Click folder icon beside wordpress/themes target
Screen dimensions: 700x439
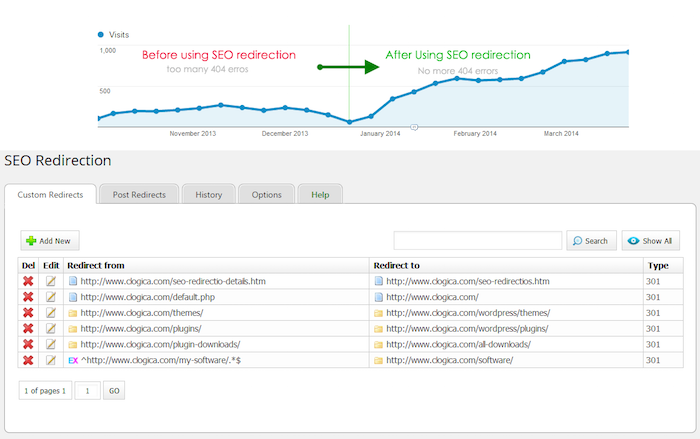click(379, 313)
